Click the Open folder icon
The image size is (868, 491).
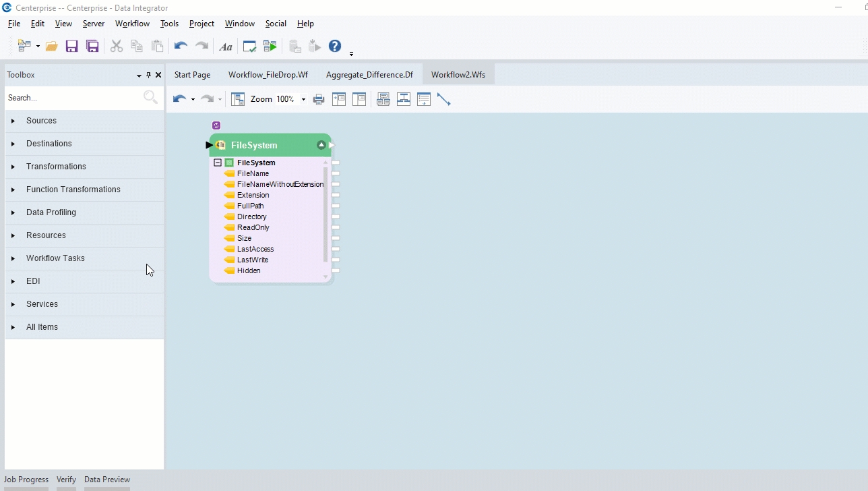[x=51, y=47]
